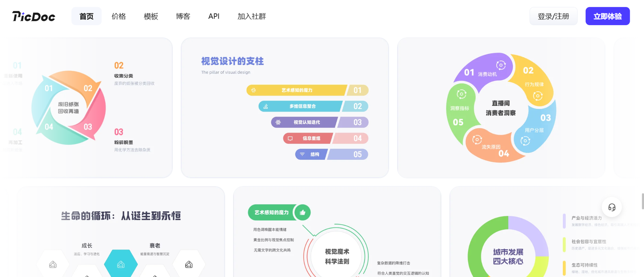The height and width of the screenshot is (277, 644).
Task: Click the icon on the 结构 bar
Action: coord(302,155)
